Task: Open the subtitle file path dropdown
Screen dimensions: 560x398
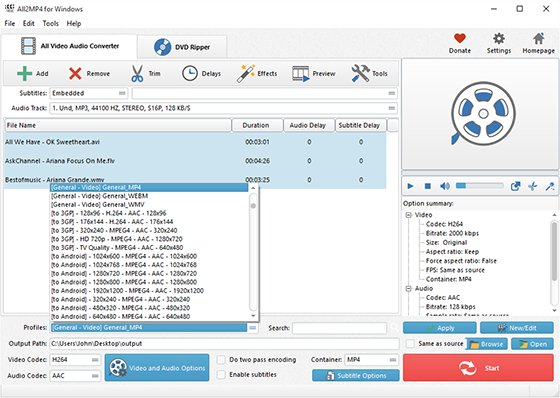Action: tap(265, 93)
